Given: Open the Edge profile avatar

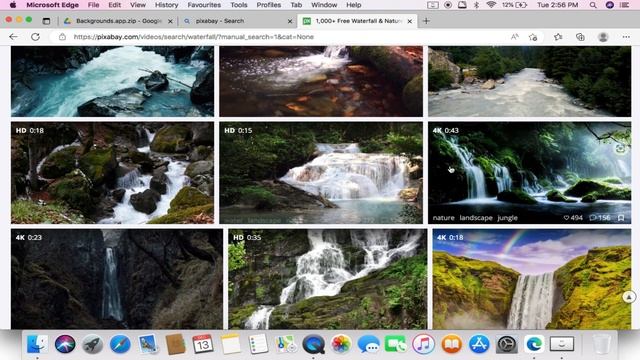Looking at the screenshot, I should (603, 37).
